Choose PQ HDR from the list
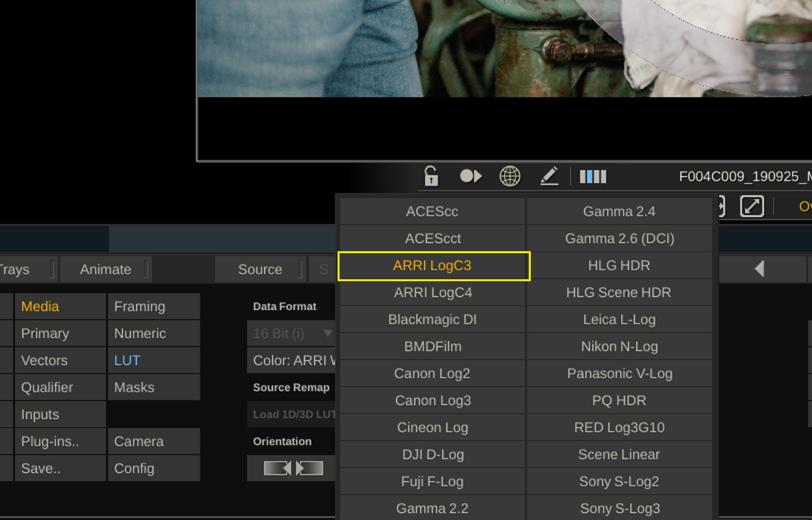The height and width of the screenshot is (520, 812). [620, 400]
